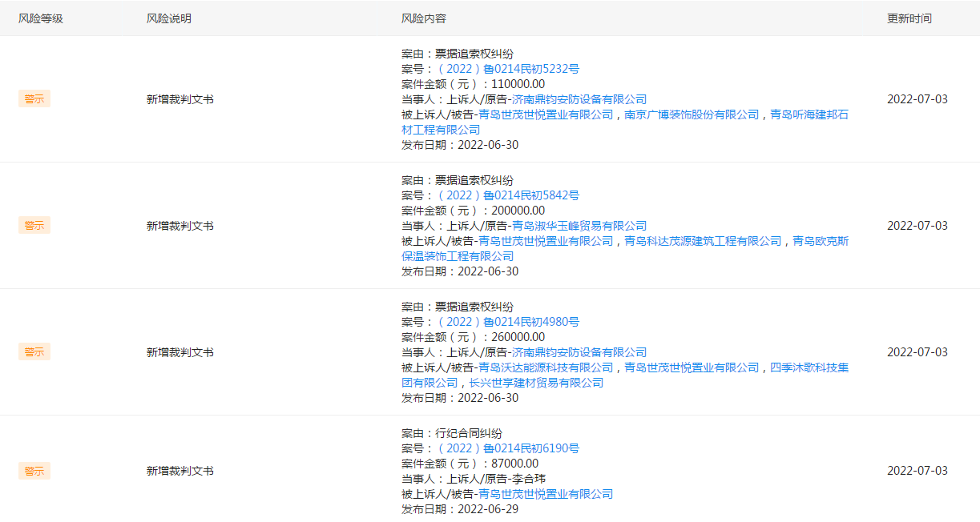
Task: Select 新增裁判文书 in the 6190号 case row
Action: [180, 471]
